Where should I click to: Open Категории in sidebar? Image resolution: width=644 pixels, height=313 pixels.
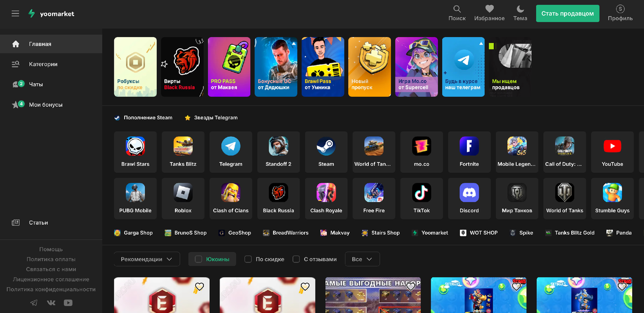(51, 64)
